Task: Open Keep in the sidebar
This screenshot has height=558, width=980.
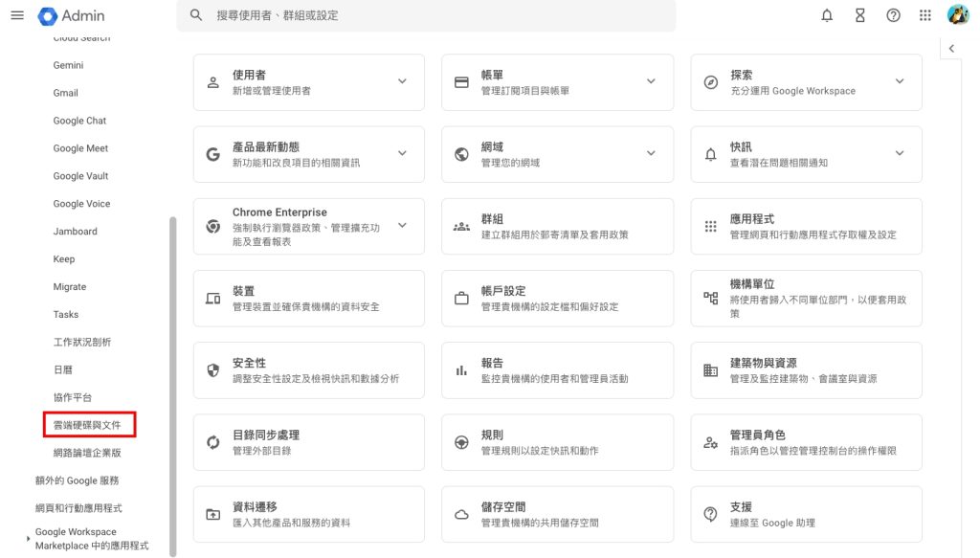Action: tap(64, 259)
